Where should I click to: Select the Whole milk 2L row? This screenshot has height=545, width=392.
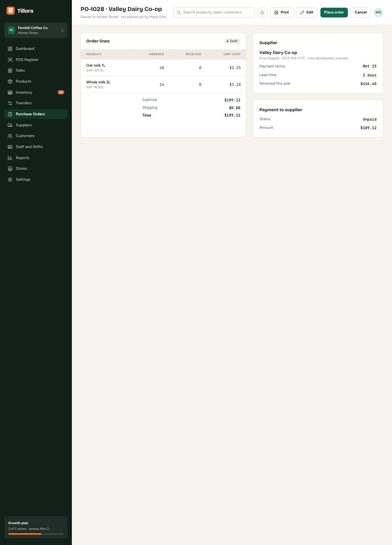tap(163, 85)
